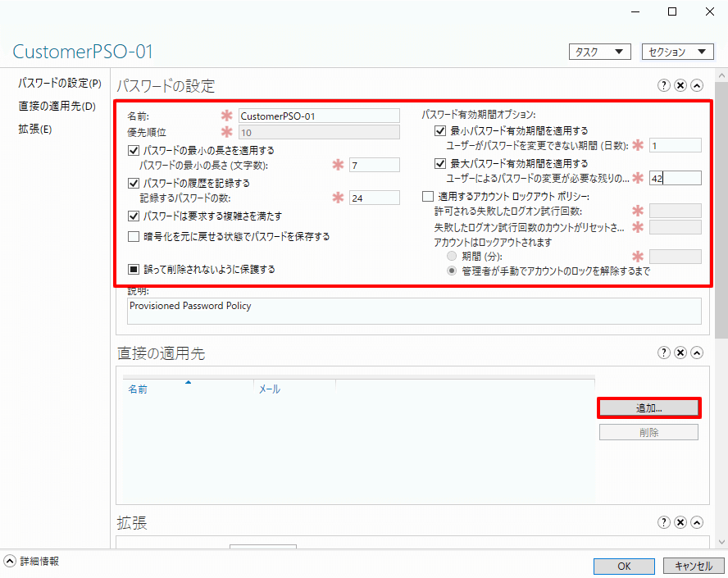Collapse the 直接の適用先 section
This screenshot has width=728, height=578.
coord(697,353)
